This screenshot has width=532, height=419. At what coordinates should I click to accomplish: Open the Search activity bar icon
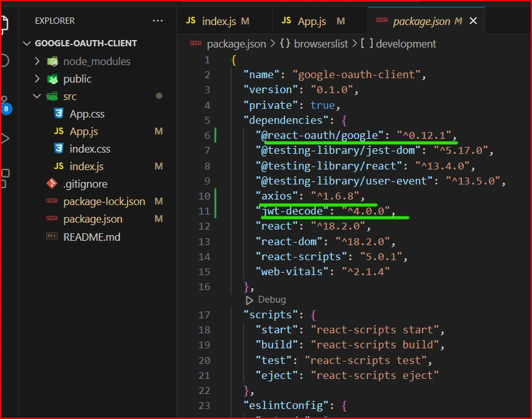point(4,61)
